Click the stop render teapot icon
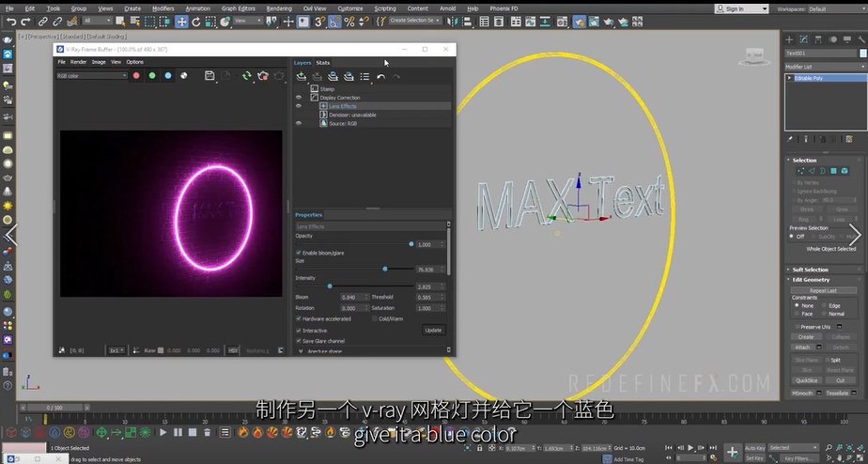This screenshot has height=464, width=868. pos(263,76)
